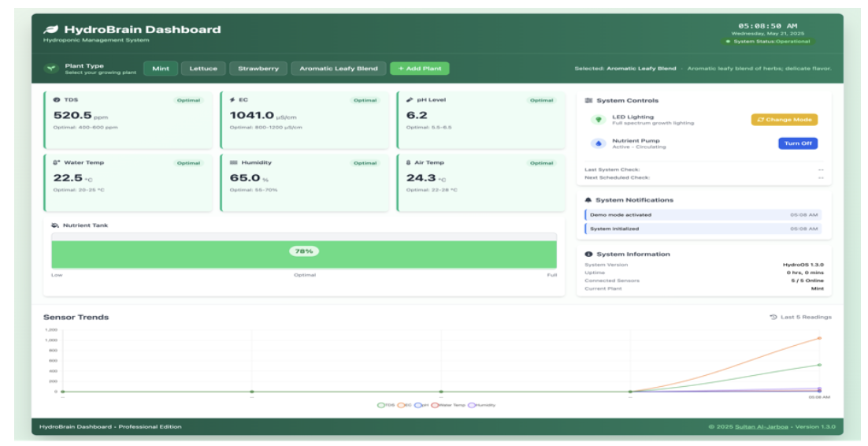Click the Humidity icon

234,162
